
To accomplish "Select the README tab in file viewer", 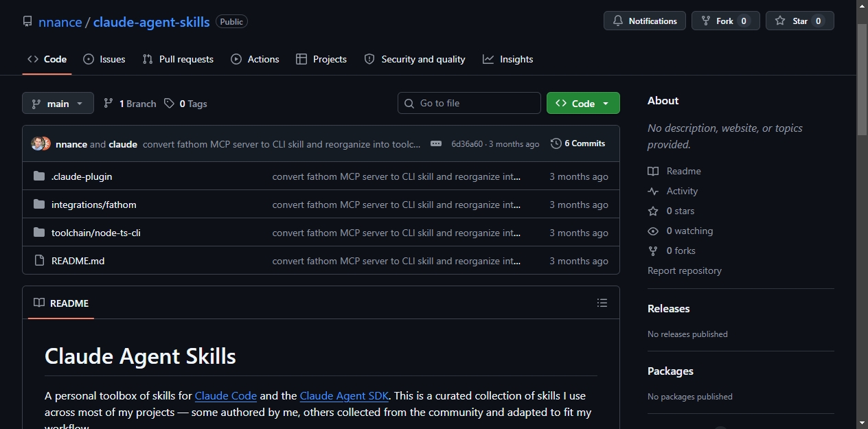I will coord(61,303).
